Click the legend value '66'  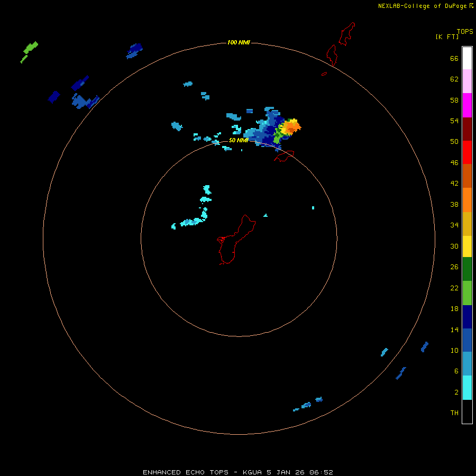[x=454, y=58]
